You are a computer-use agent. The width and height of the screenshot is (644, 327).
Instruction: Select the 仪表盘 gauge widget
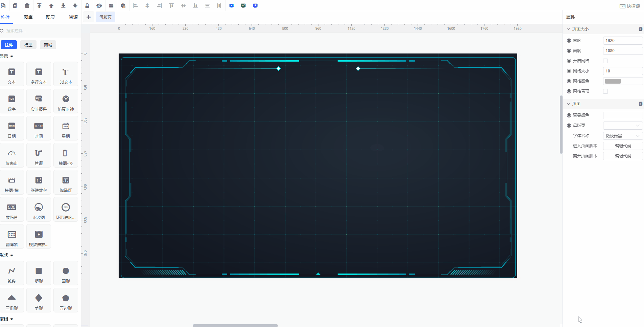pos(12,155)
